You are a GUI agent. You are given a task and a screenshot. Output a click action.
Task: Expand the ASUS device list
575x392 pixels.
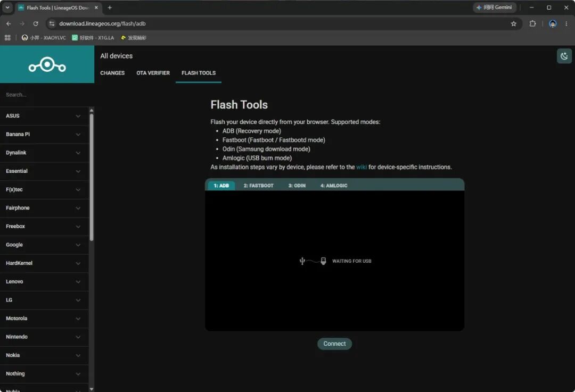pos(44,116)
